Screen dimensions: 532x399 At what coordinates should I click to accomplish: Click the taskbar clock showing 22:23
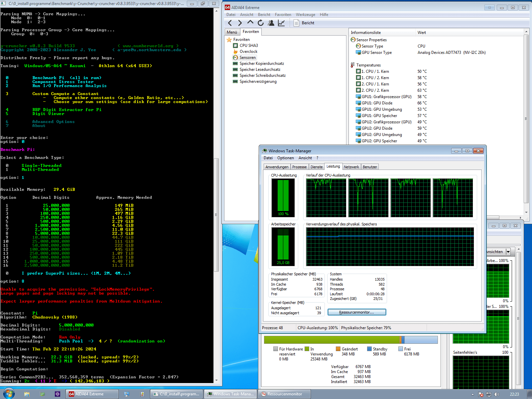coord(514,394)
